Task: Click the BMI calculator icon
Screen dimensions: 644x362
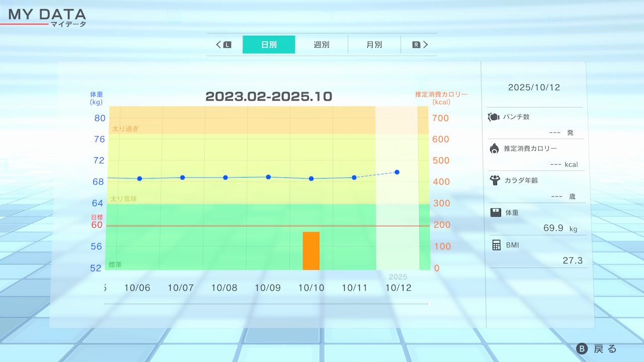Action: (x=497, y=245)
